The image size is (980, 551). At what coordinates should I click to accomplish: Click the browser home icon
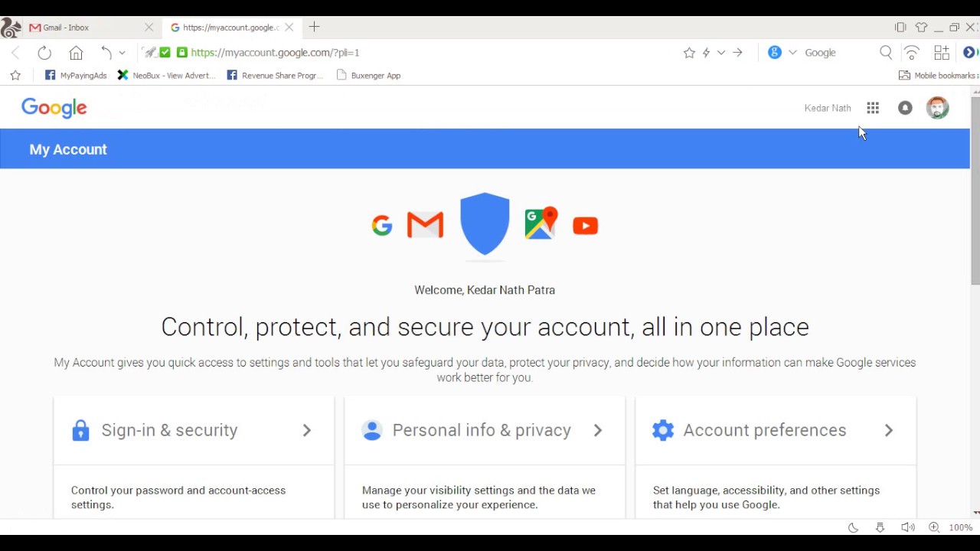point(76,53)
